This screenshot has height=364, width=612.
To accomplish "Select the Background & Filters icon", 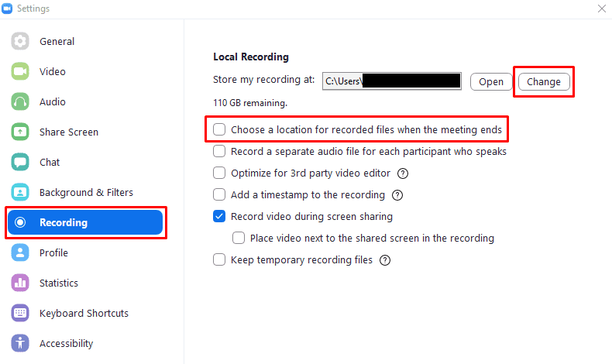I will (x=20, y=192).
